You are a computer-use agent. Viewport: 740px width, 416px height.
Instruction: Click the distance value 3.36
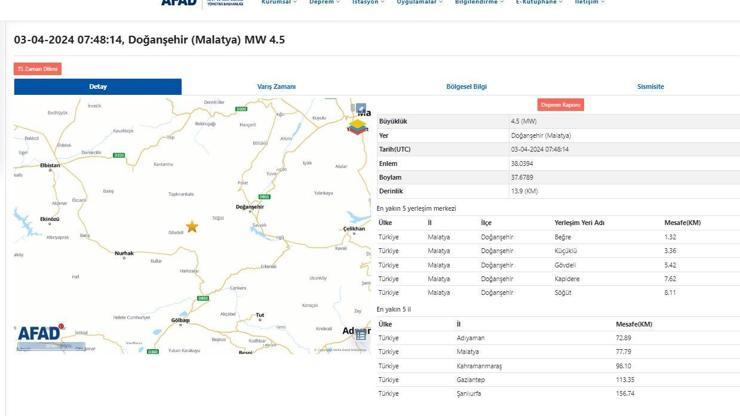click(670, 251)
